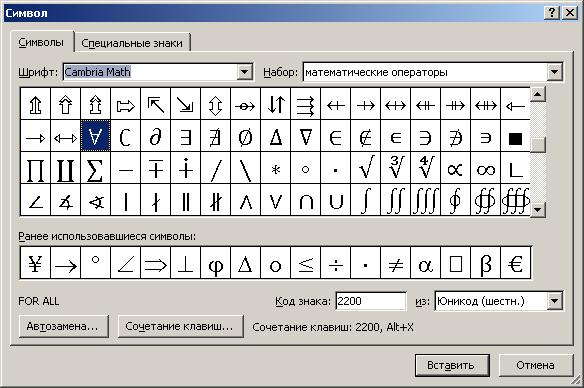The height and width of the screenshot is (388, 584).
Task: Click the symbol grid scrollbar down arrow
Action: (537, 210)
